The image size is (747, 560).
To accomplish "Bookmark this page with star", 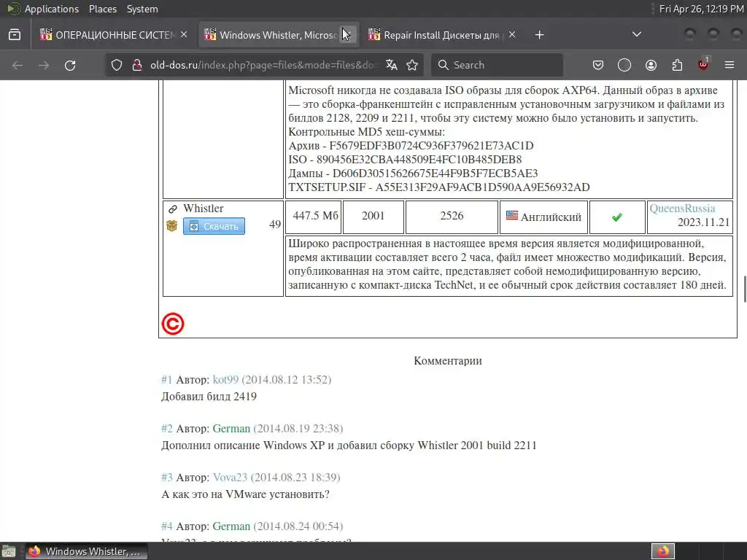I will click(413, 65).
